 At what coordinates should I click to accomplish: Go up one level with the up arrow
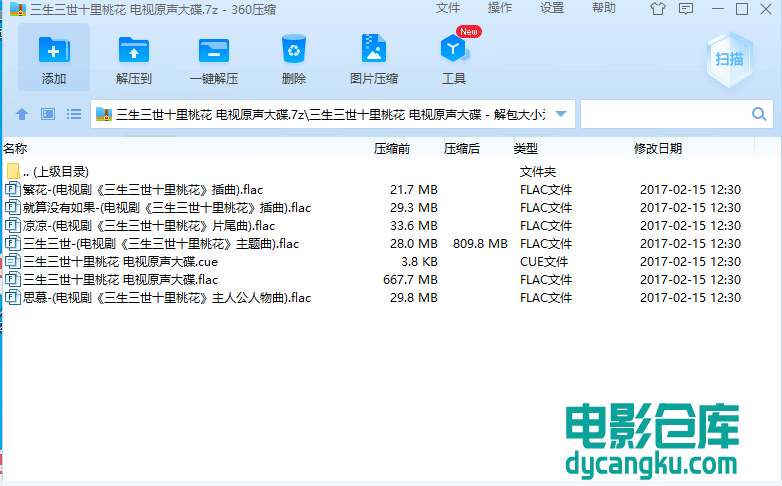click(x=21, y=115)
